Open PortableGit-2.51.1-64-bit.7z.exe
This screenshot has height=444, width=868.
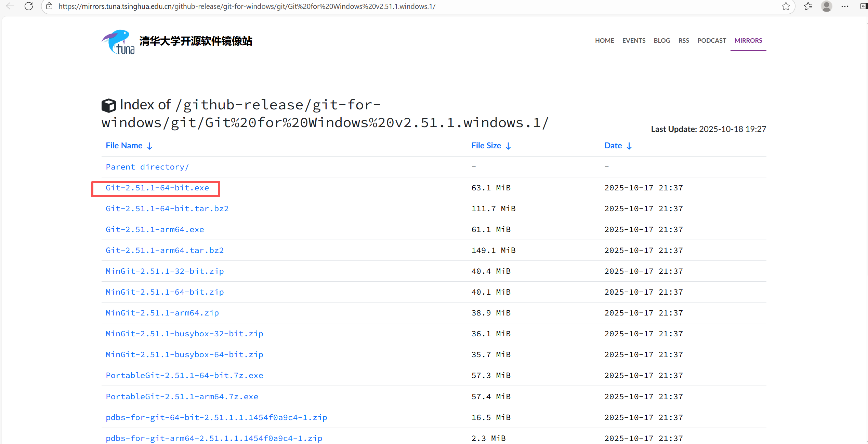click(184, 375)
